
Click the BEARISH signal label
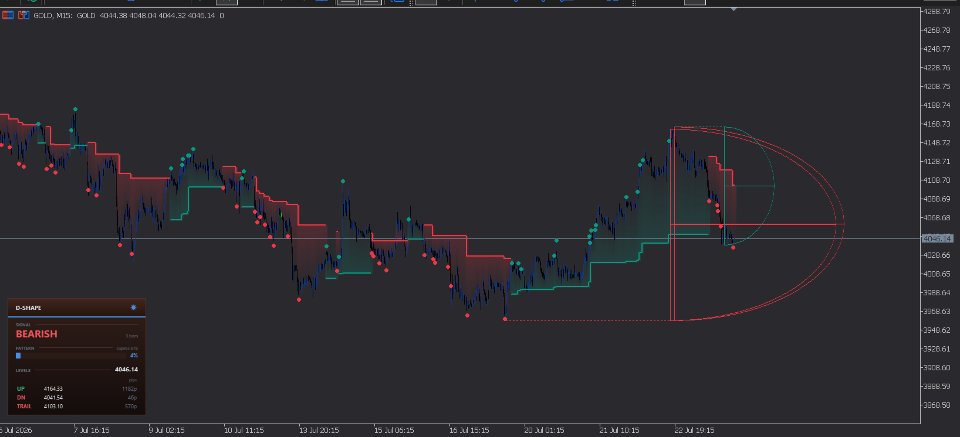(37, 334)
